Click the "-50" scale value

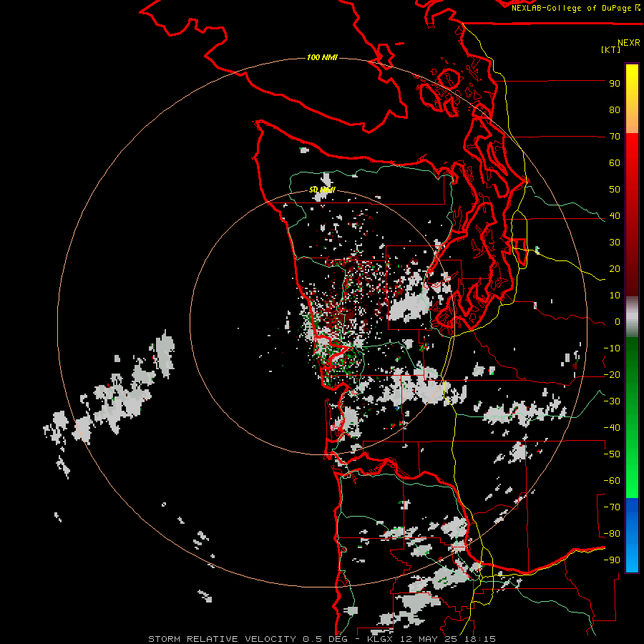612,454
